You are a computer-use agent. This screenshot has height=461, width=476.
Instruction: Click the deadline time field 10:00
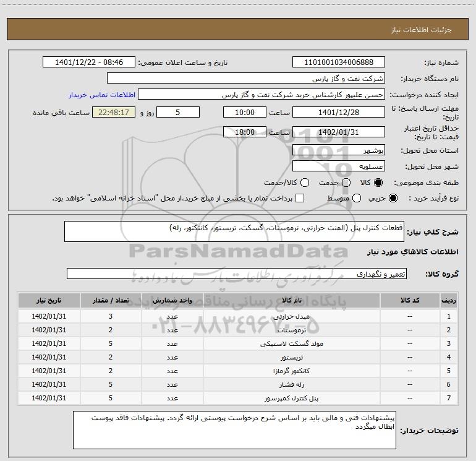click(245, 113)
